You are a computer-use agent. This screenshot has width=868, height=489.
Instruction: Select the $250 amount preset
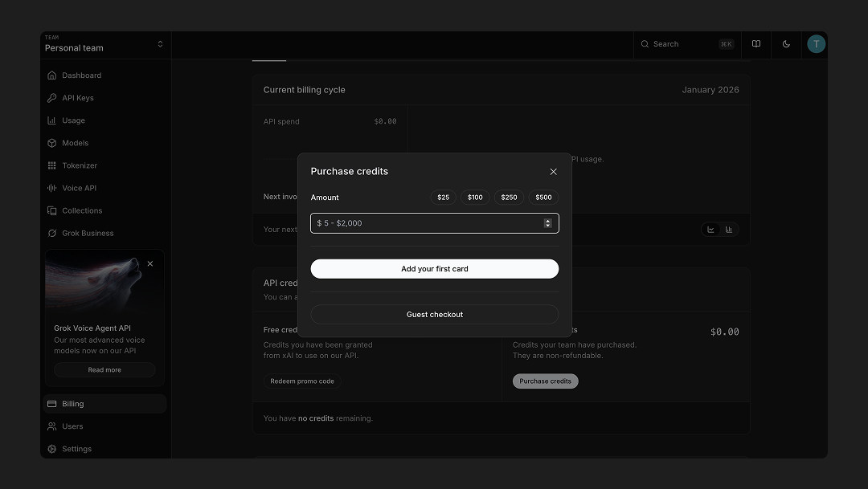(x=510, y=198)
